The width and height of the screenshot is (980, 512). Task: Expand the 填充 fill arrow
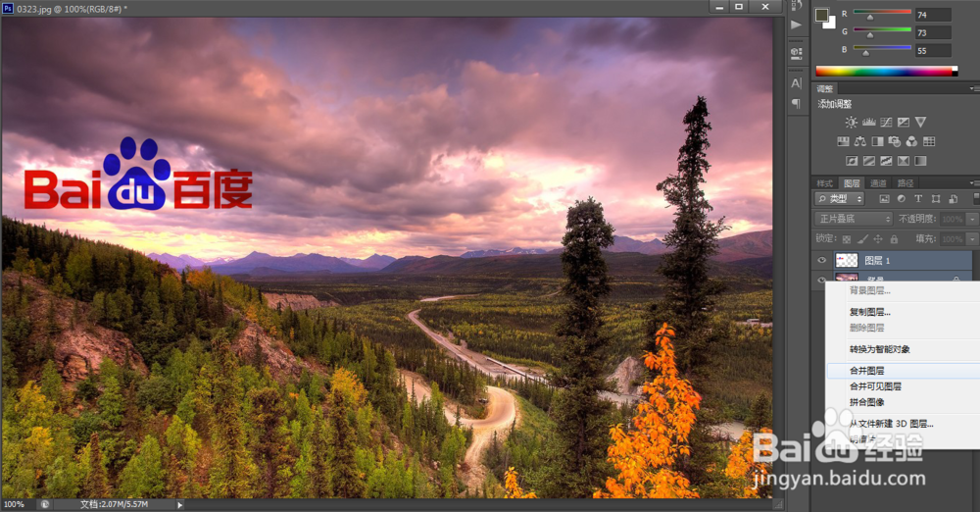click(972, 239)
